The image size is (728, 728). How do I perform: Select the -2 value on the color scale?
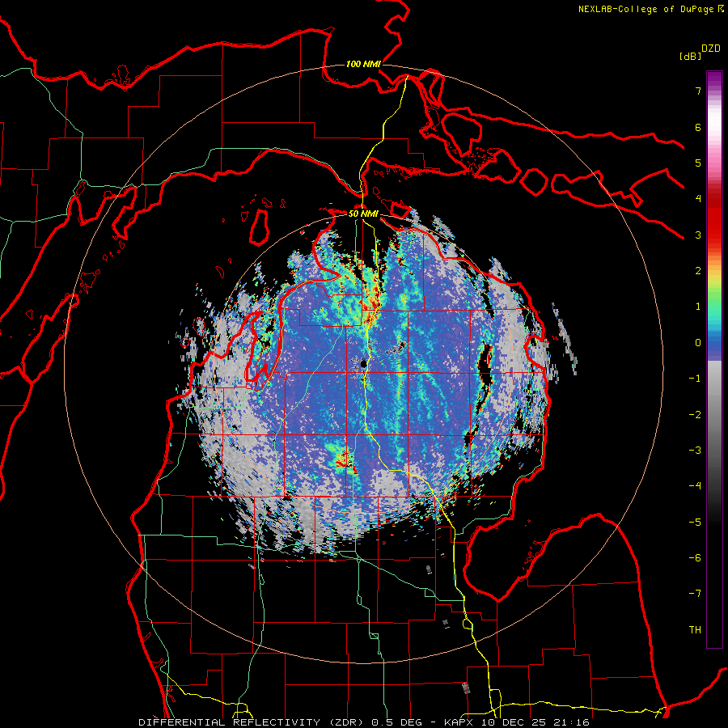pyautogui.click(x=695, y=415)
